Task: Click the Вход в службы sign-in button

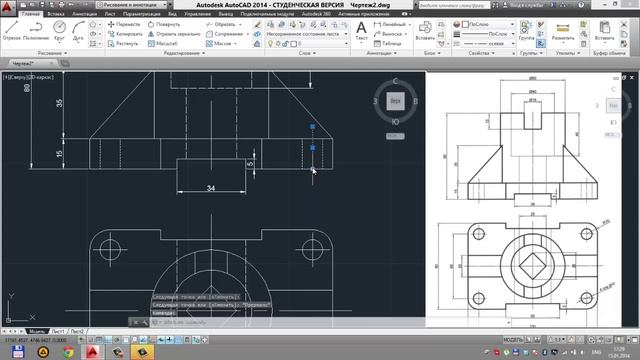Action: coord(524,5)
